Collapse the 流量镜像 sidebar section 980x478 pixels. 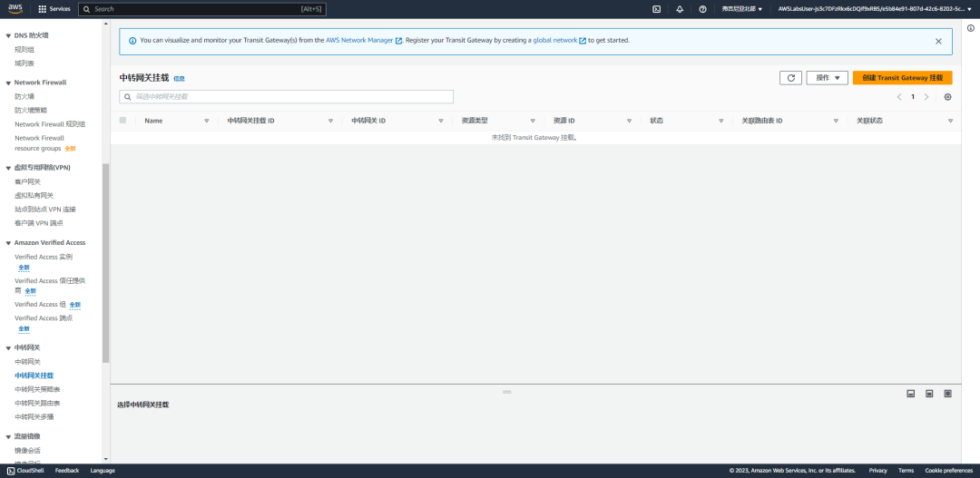[x=9, y=437]
